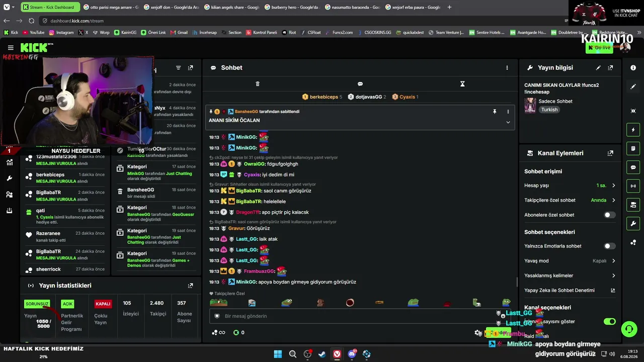Reload the page

pyautogui.click(x=31, y=21)
